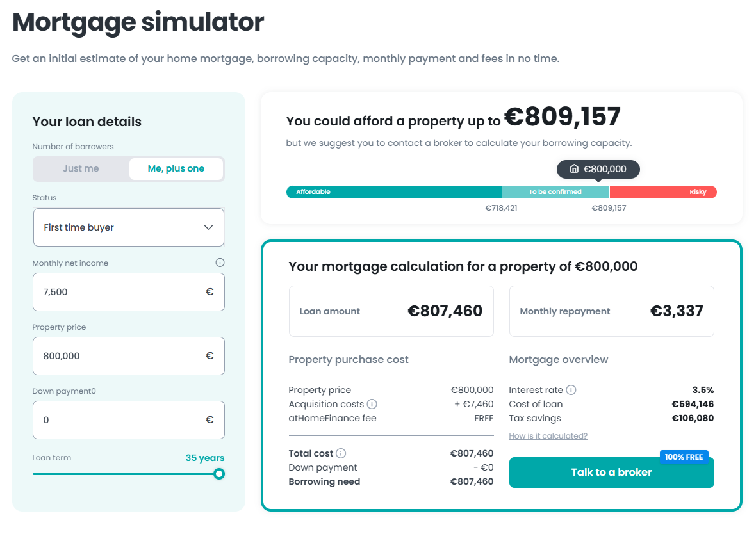Click euro symbol in Property price field

click(210, 356)
